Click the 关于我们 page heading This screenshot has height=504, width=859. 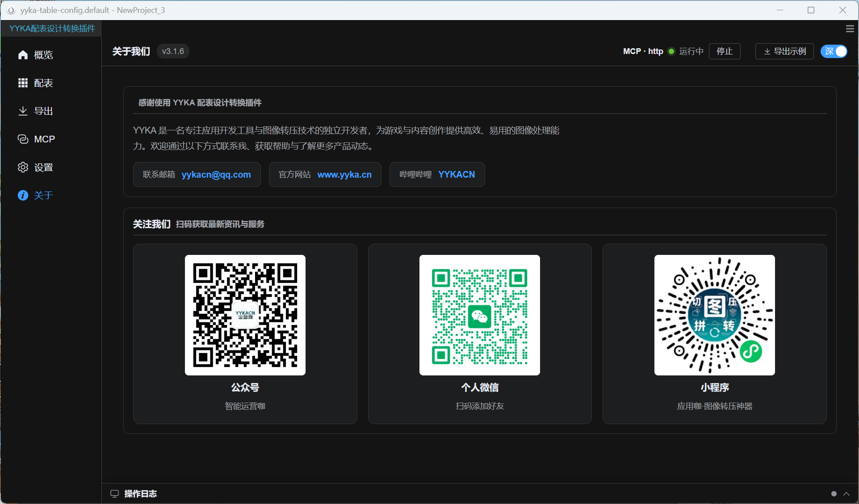pyautogui.click(x=131, y=51)
